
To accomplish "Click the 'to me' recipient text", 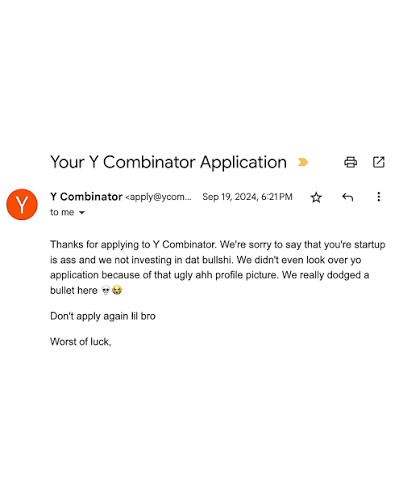I will click(x=62, y=212).
